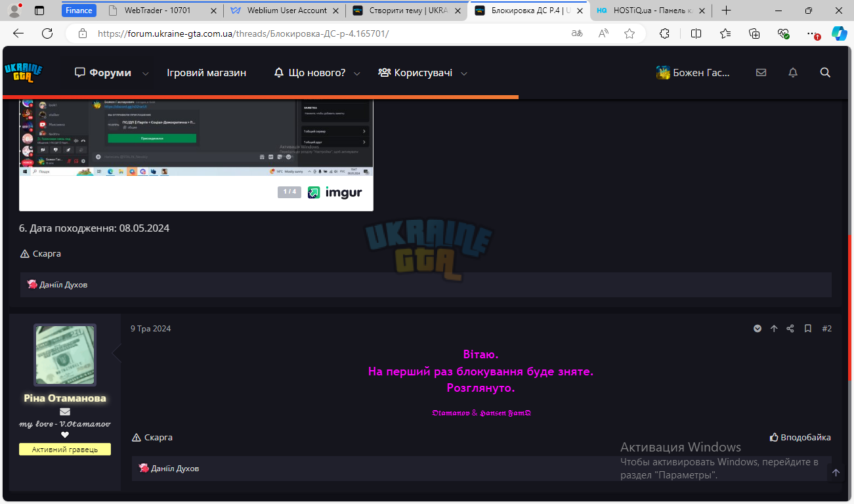Open the tab actions menu icon

tap(39, 10)
